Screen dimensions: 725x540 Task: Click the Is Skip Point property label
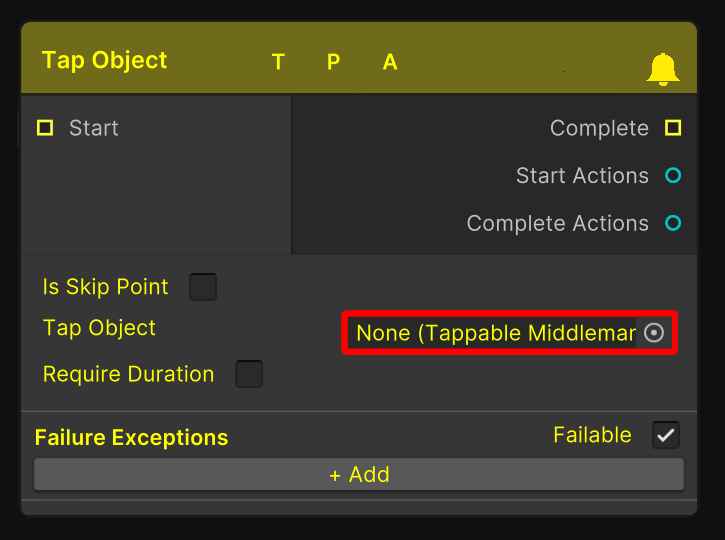tap(105, 287)
